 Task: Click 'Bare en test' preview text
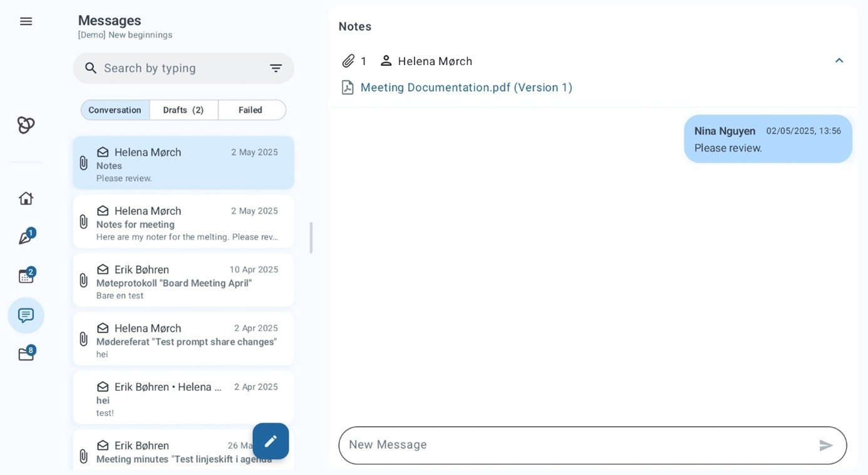(x=120, y=296)
